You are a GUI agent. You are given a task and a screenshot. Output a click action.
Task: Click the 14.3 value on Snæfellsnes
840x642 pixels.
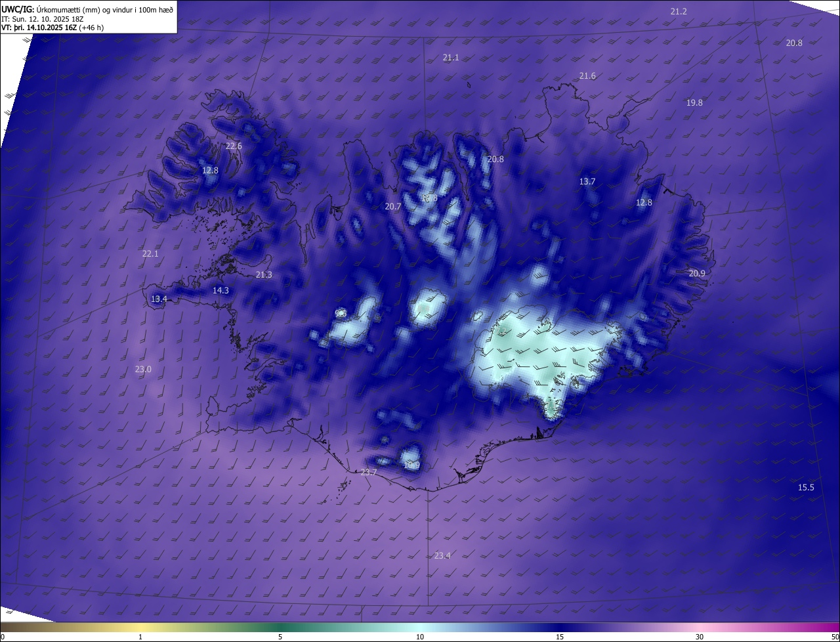pyautogui.click(x=220, y=290)
